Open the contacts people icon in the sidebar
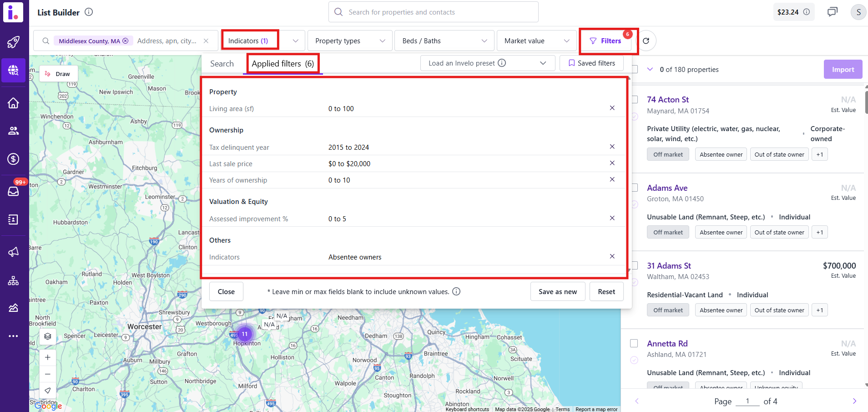The width and height of the screenshot is (868, 412). pos(13,131)
